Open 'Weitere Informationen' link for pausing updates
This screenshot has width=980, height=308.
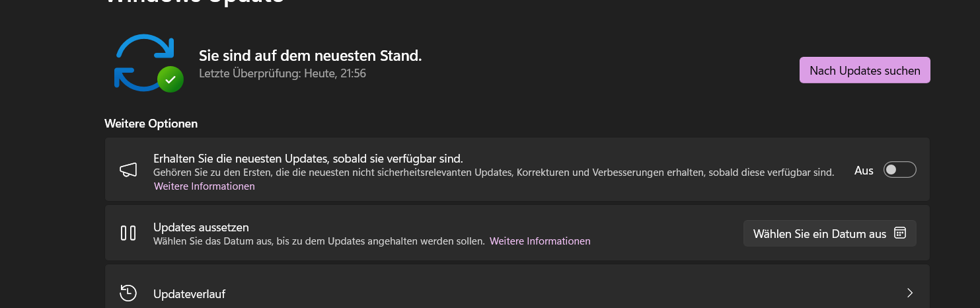(x=540, y=241)
